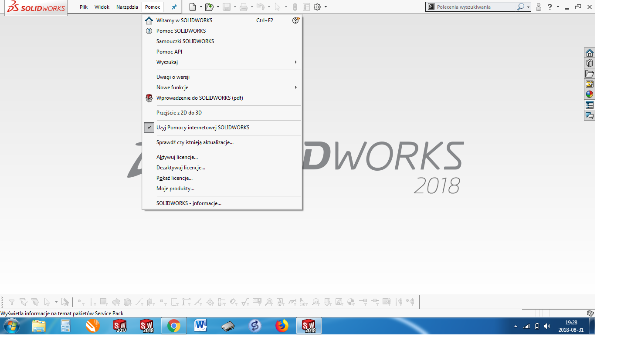Click the Rebuild traffic light icon
This screenshot has height=364, width=631.
(x=295, y=7)
